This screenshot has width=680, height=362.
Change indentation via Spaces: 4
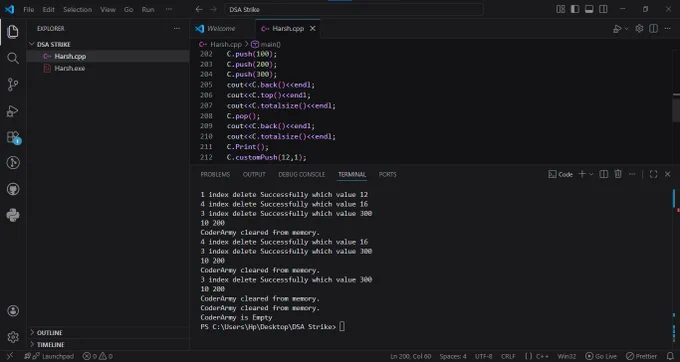click(453, 356)
